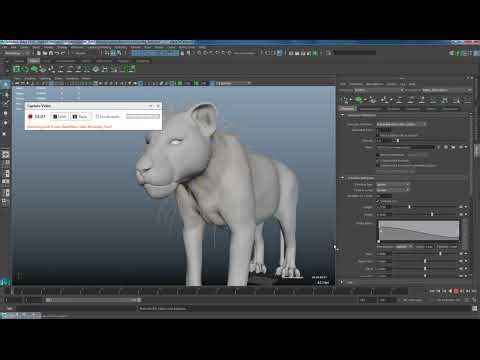Open the Windows menu in Maya menu bar
This screenshot has height=360, width=480.
click(x=76, y=47)
